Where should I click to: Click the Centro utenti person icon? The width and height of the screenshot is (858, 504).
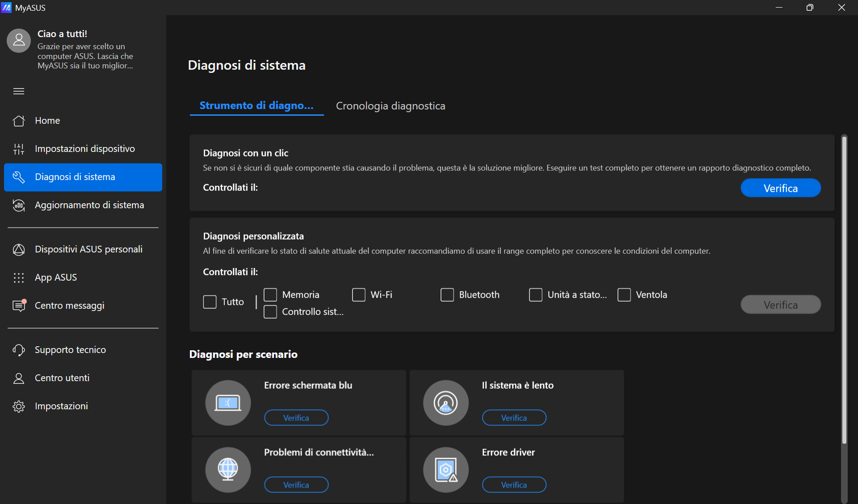tap(19, 378)
